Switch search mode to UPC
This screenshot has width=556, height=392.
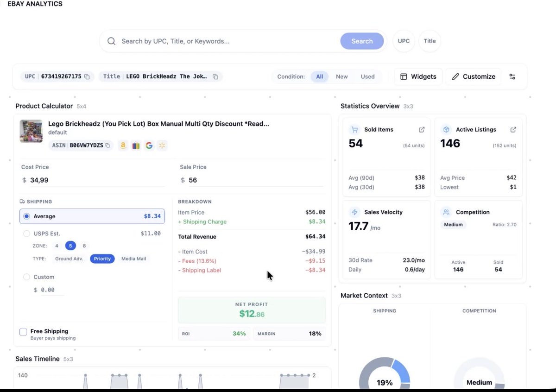pos(404,41)
